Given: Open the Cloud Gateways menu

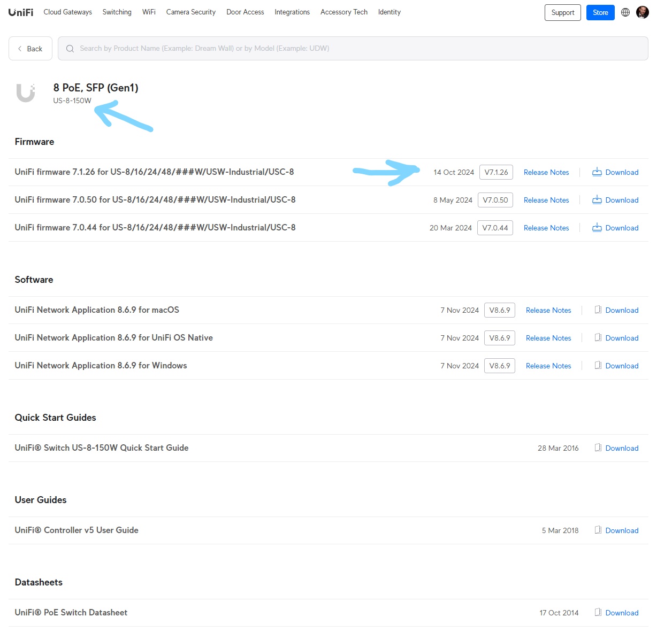Looking at the screenshot, I should 67,12.
